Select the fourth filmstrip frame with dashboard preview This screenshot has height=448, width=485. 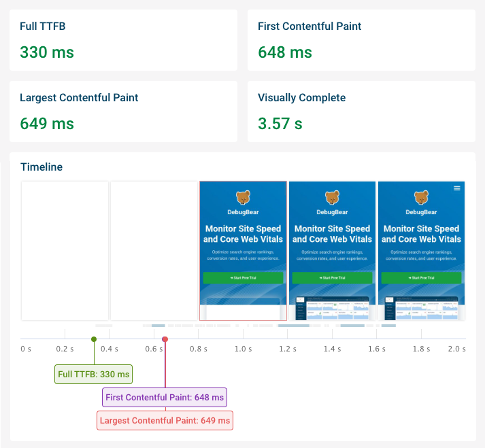[x=332, y=251]
